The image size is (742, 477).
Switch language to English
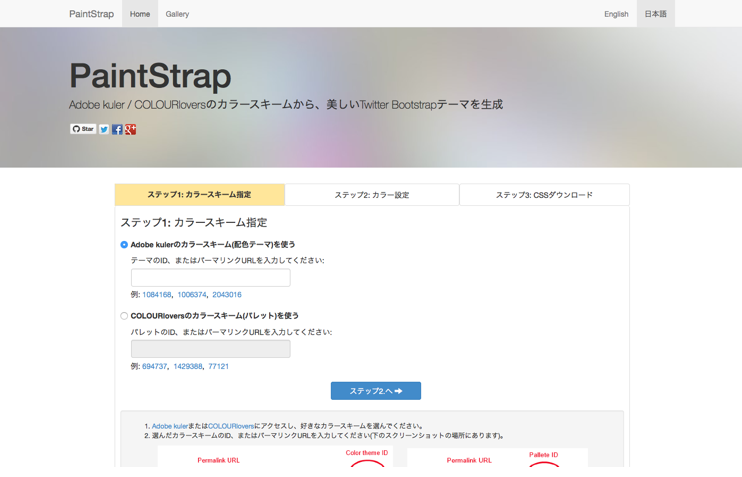point(616,14)
